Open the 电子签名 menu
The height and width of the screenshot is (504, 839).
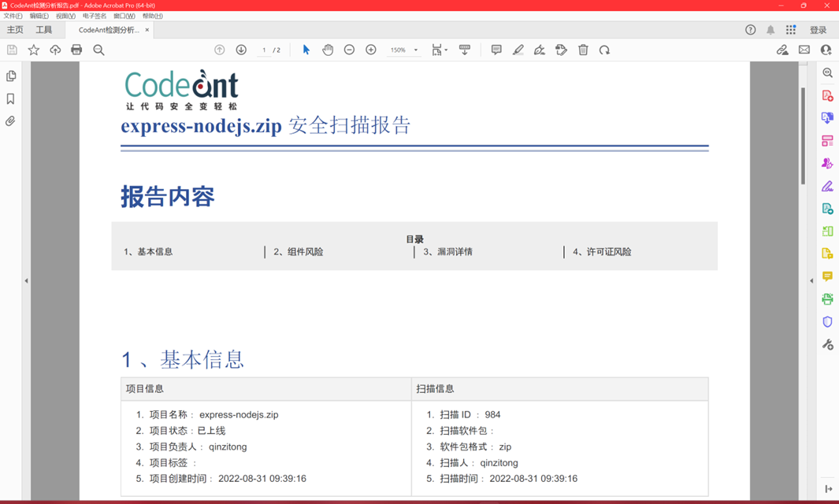tap(95, 16)
